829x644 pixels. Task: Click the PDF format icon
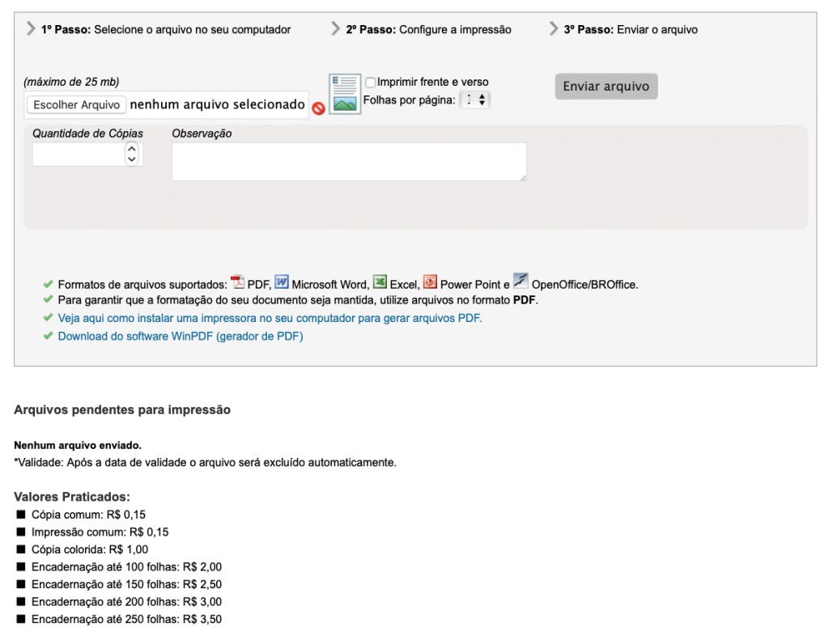(238, 282)
